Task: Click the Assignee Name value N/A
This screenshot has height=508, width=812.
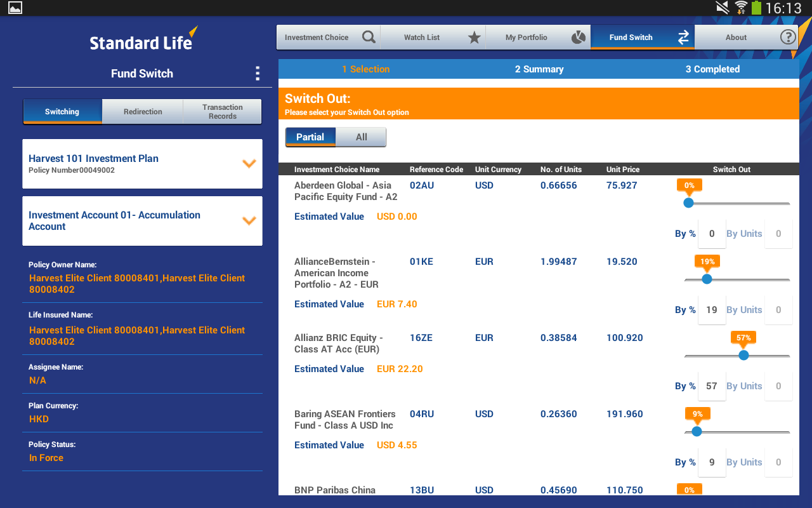Action: coord(37,380)
